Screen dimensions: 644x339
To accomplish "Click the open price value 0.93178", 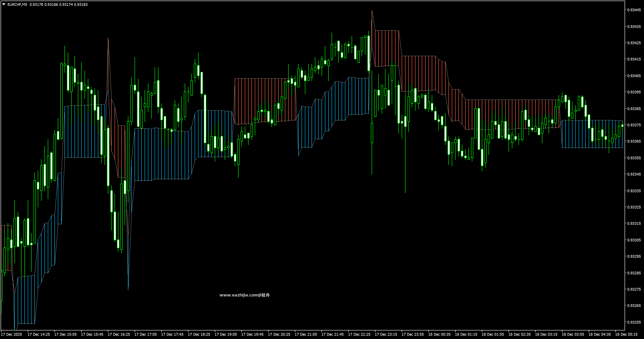I will [36, 5].
